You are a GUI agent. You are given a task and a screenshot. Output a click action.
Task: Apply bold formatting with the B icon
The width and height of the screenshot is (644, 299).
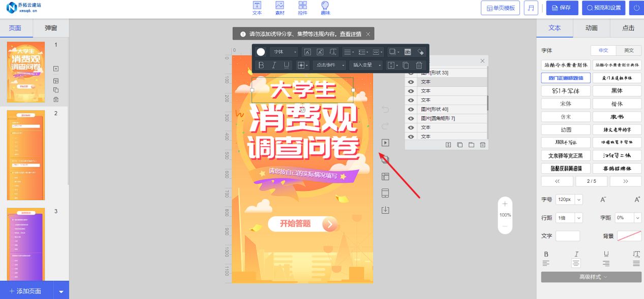(260, 64)
